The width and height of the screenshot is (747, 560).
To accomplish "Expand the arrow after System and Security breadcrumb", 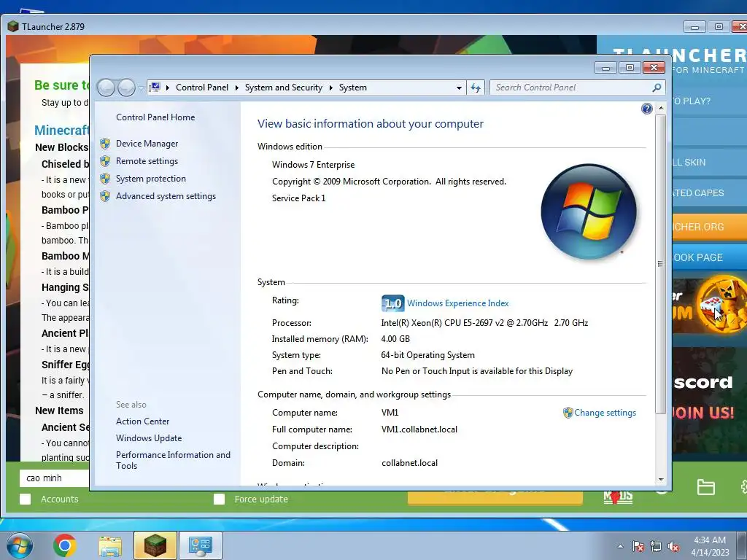I will pyautogui.click(x=330, y=87).
